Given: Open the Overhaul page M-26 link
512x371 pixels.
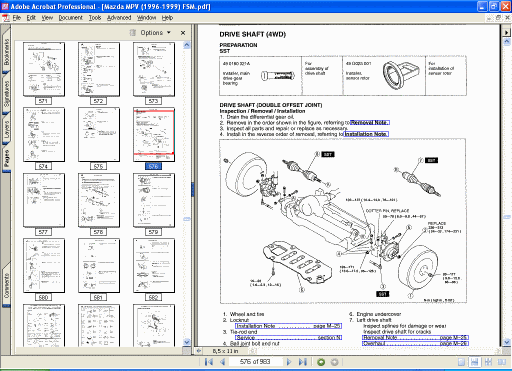Looking at the screenshot, I should [x=415, y=343].
